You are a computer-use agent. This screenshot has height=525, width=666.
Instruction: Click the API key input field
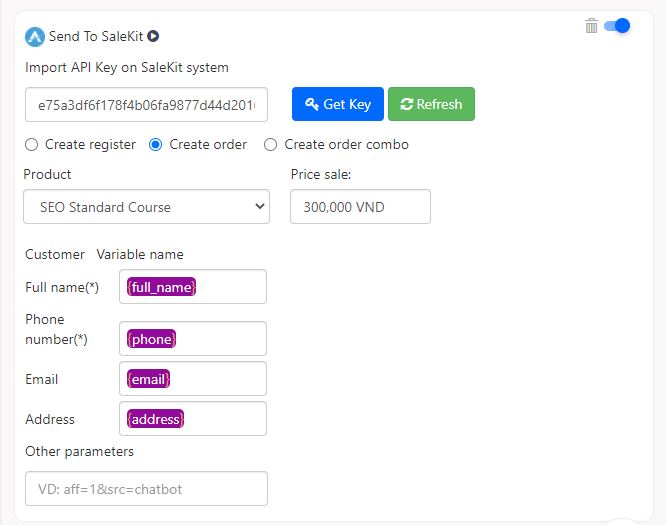coord(147,105)
